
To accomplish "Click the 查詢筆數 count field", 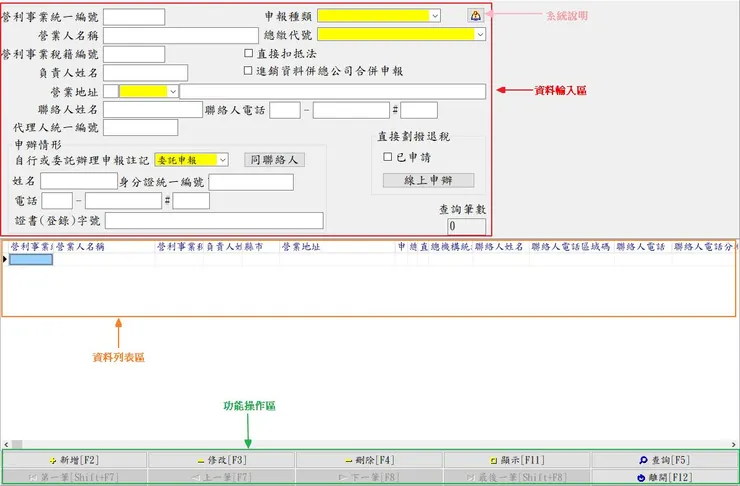I will pos(466,226).
